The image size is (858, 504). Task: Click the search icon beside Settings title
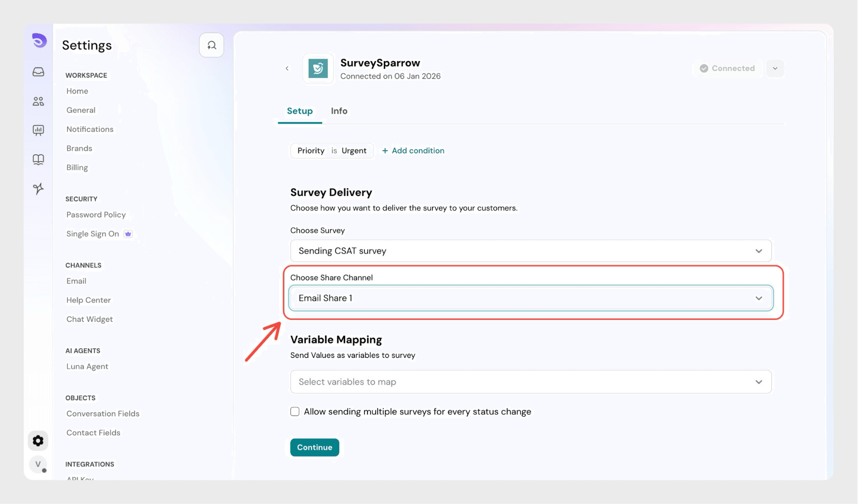(212, 45)
